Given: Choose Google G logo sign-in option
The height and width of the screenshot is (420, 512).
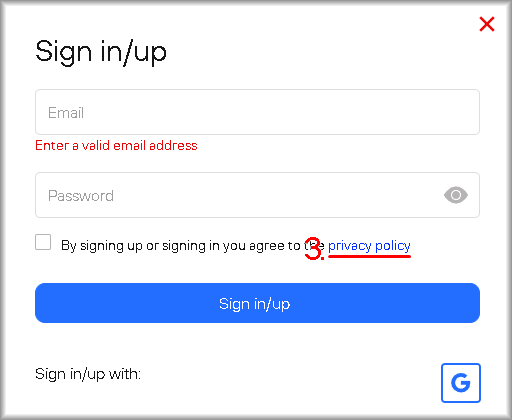Looking at the screenshot, I should (461, 383).
